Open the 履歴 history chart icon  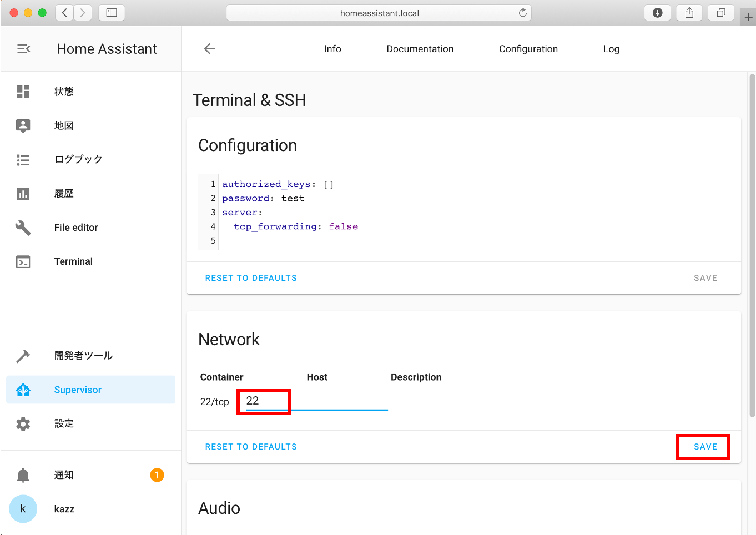point(23,194)
